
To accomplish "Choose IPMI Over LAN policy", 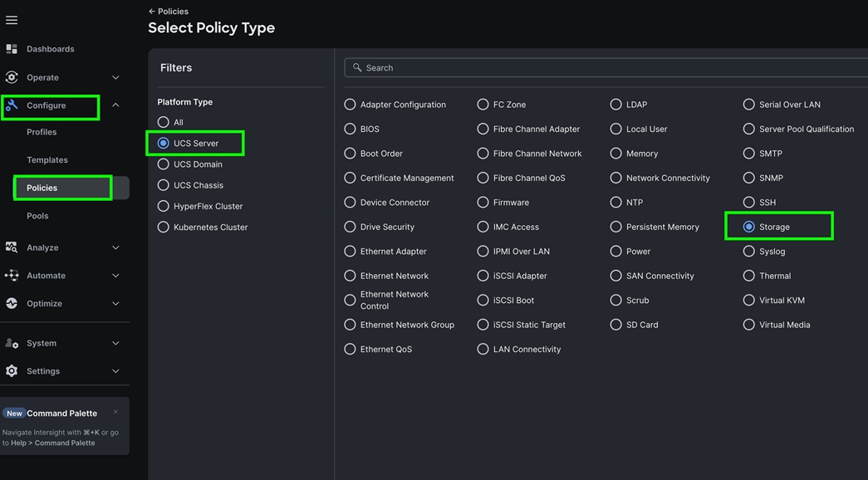I will pyautogui.click(x=483, y=251).
